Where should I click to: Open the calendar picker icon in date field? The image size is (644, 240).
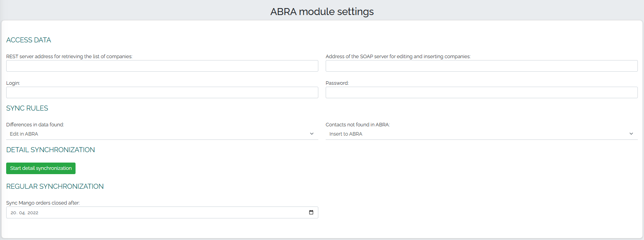pyautogui.click(x=311, y=212)
